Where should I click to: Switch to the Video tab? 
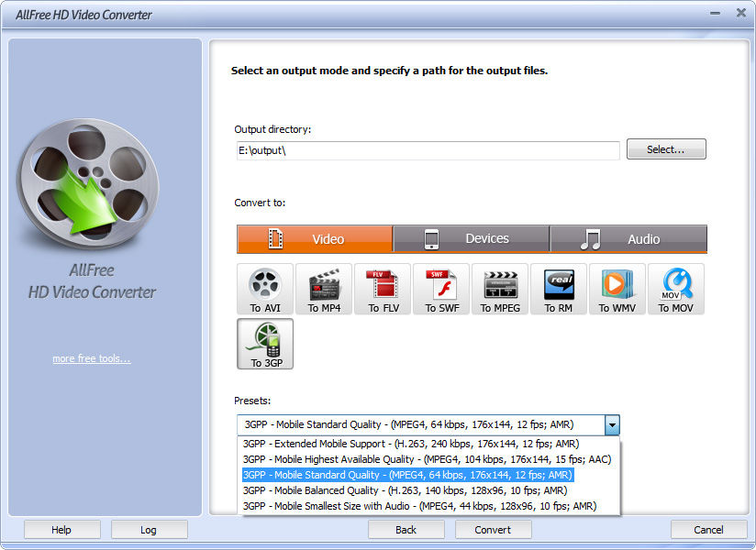(315, 239)
